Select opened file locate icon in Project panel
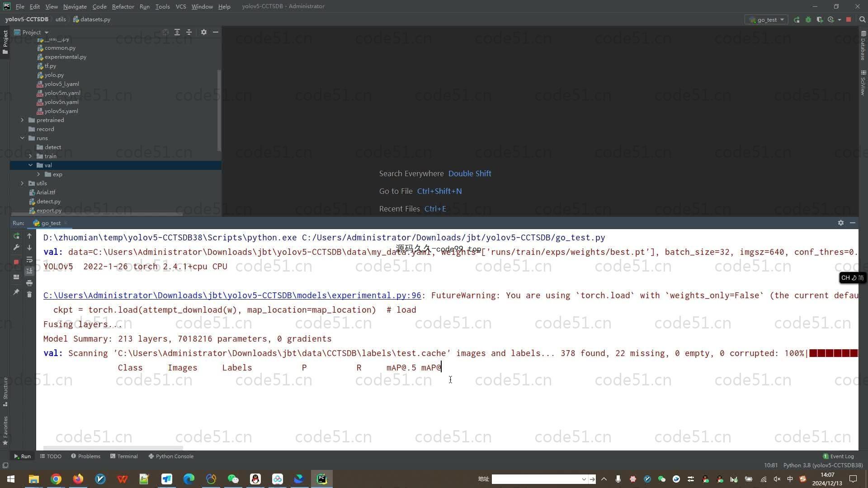Image resolution: width=868 pixels, height=488 pixels. (165, 33)
